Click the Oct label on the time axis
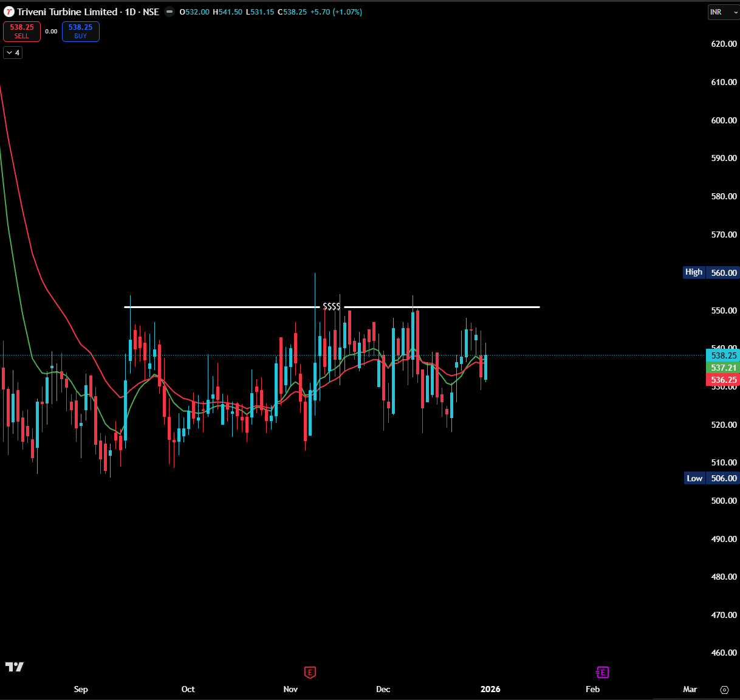Image resolution: width=740 pixels, height=700 pixels. click(188, 689)
